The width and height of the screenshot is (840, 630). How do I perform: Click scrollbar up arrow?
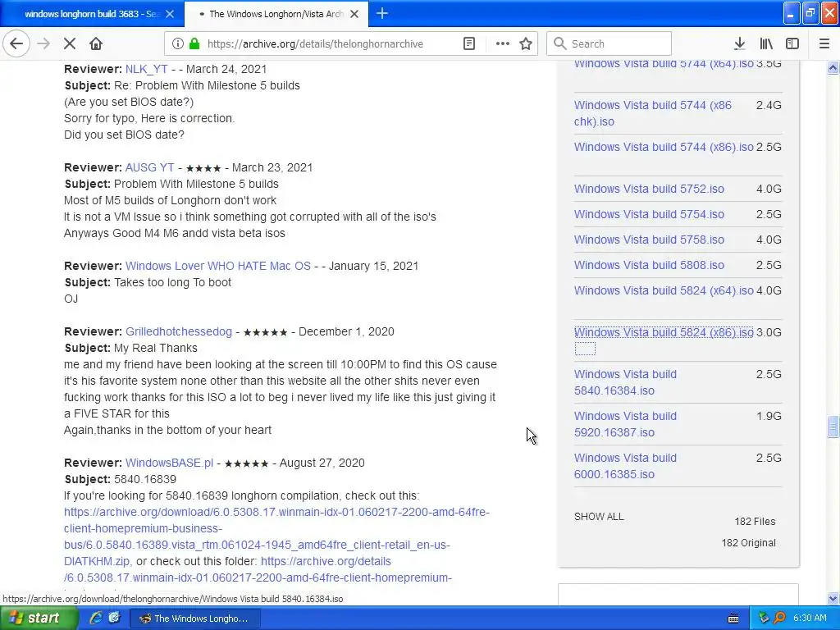(833, 67)
